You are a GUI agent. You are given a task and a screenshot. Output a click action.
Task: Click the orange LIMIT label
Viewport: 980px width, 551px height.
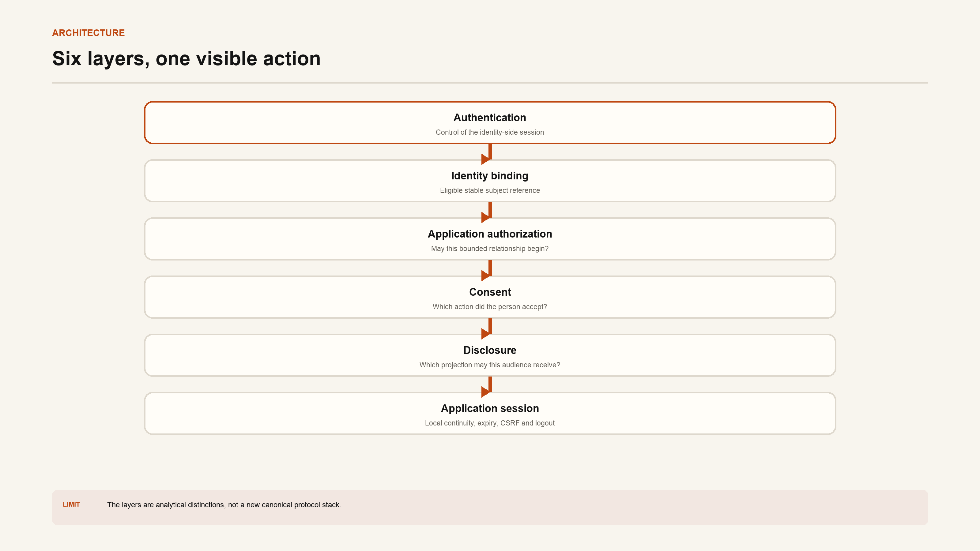point(71,504)
